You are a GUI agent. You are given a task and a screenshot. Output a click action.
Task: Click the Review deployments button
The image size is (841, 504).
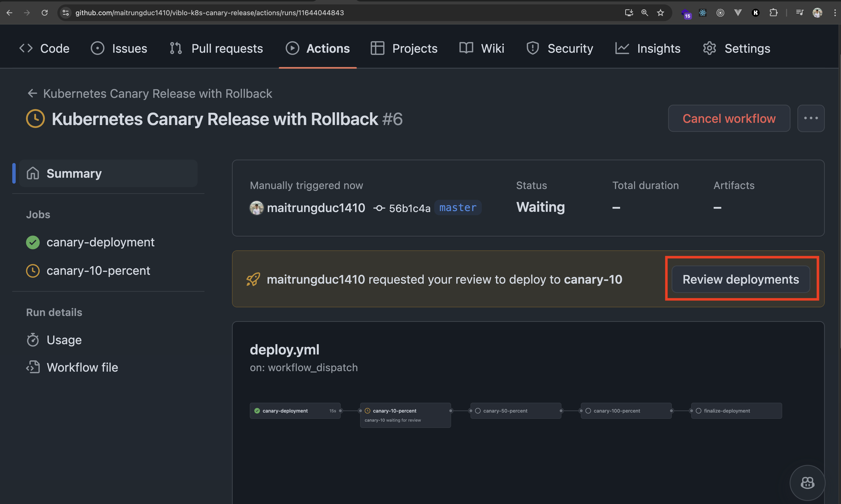coord(741,279)
